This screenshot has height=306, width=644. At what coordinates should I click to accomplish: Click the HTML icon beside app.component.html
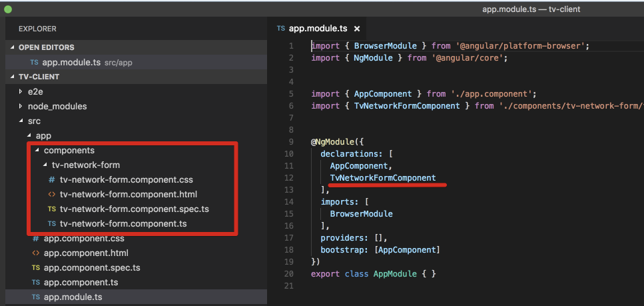coord(35,253)
